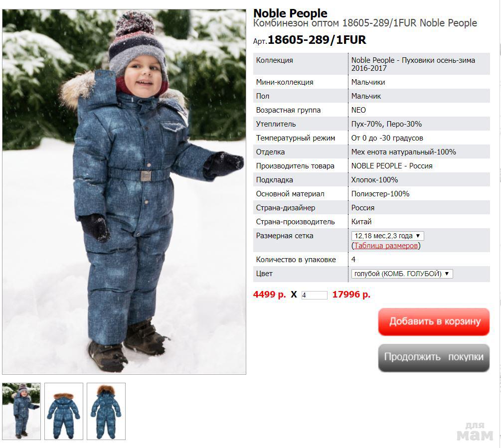
Task: Click the dropdown arrow of the size selector
Action: (418, 236)
